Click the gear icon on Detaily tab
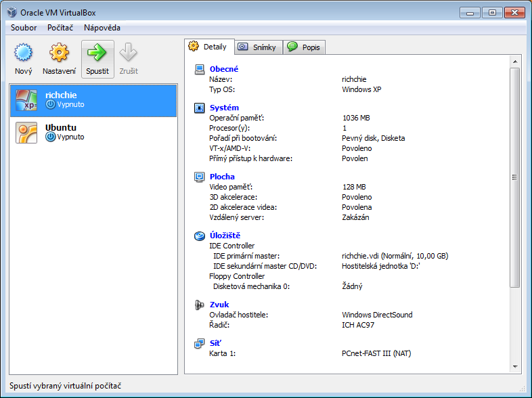The image size is (532, 398). [x=194, y=46]
